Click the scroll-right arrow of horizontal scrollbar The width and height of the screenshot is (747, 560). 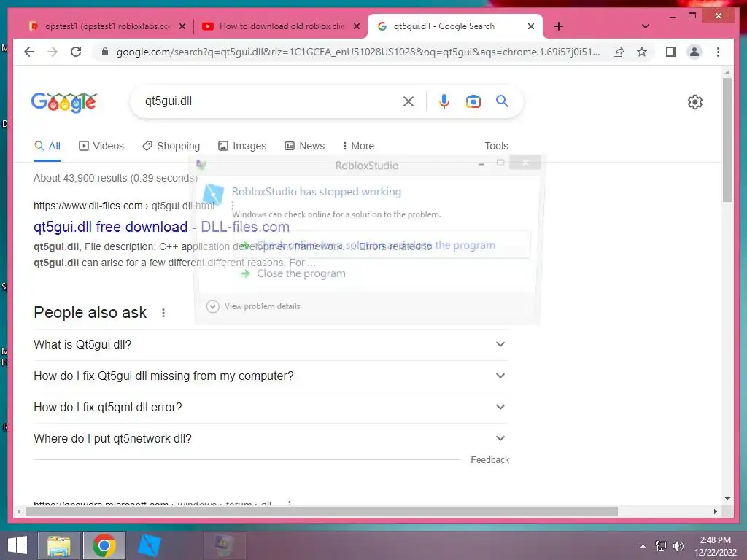[x=715, y=511]
